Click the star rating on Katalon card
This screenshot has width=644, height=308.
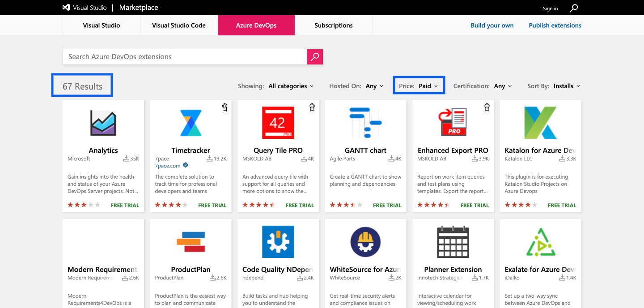tap(521, 205)
